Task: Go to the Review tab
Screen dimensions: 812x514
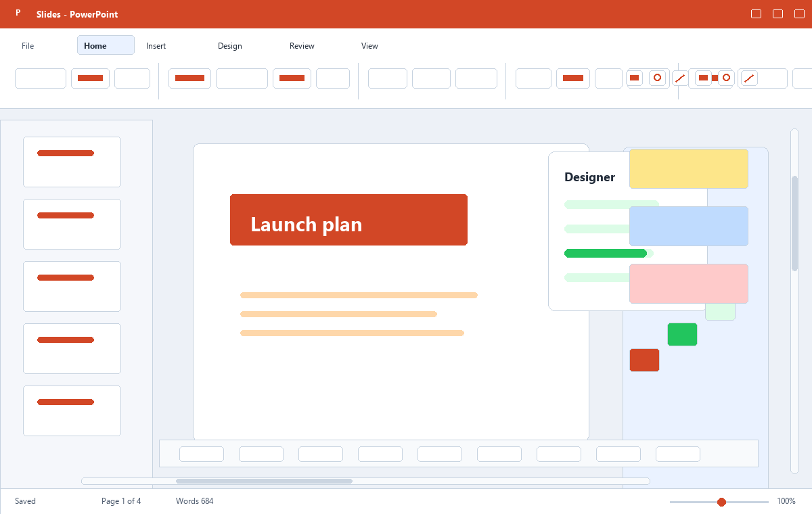Action: pyautogui.click(x=302, y=46)
